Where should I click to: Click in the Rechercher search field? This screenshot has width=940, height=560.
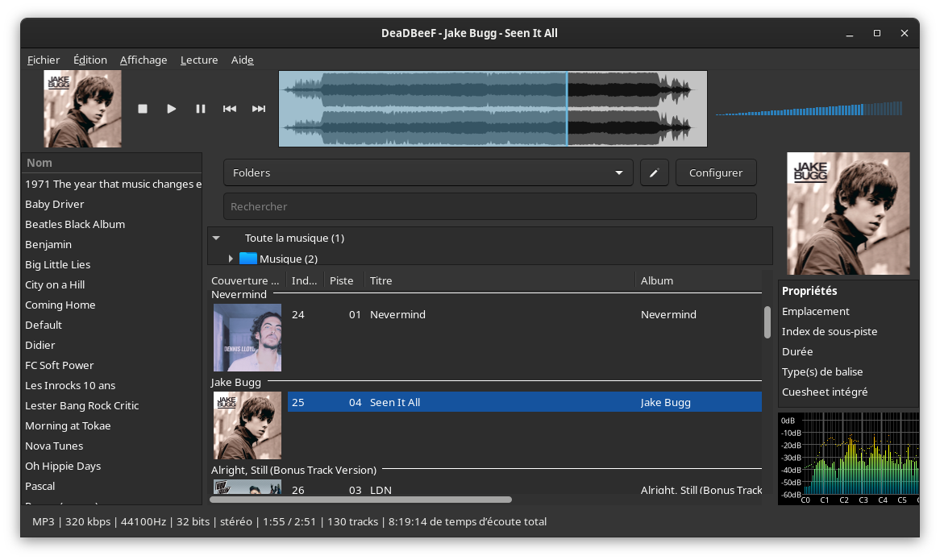point(489,206)
